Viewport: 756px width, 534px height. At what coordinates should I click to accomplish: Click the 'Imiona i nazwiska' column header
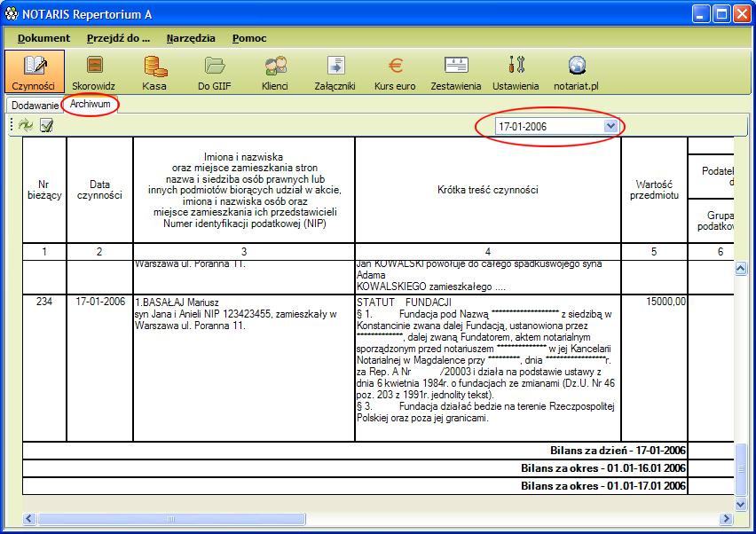coord(244,190)
